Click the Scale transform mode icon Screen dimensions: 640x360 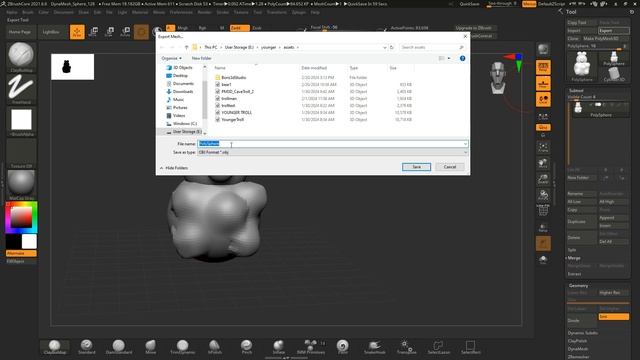pos(109,32)
